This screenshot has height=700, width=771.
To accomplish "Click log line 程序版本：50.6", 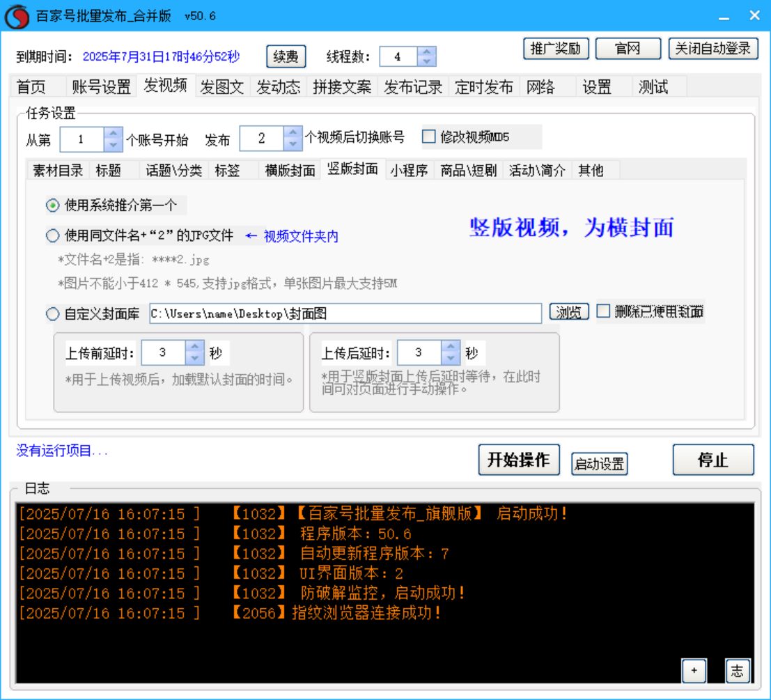I will click(x=355, y=534).
